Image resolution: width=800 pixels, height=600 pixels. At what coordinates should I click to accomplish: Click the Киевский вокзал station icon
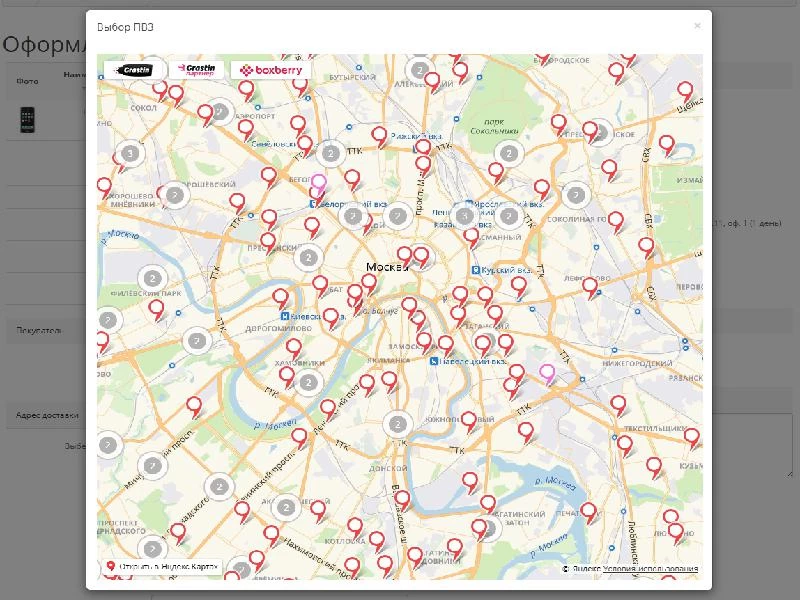285,316
